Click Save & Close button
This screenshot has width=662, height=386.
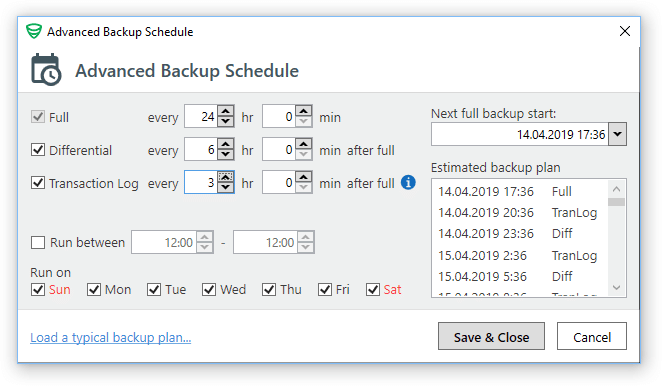tap(491, 336)
